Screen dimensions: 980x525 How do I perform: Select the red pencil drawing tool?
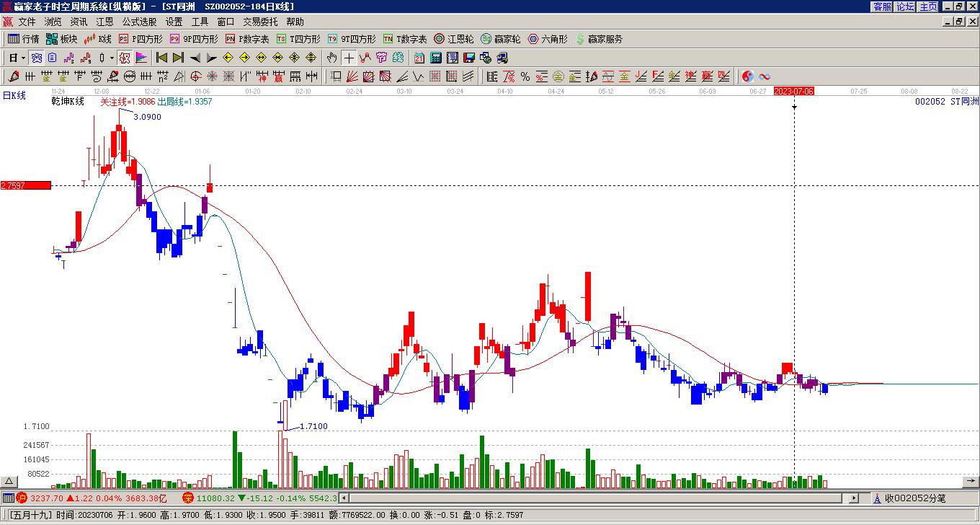tap(13, 76)
